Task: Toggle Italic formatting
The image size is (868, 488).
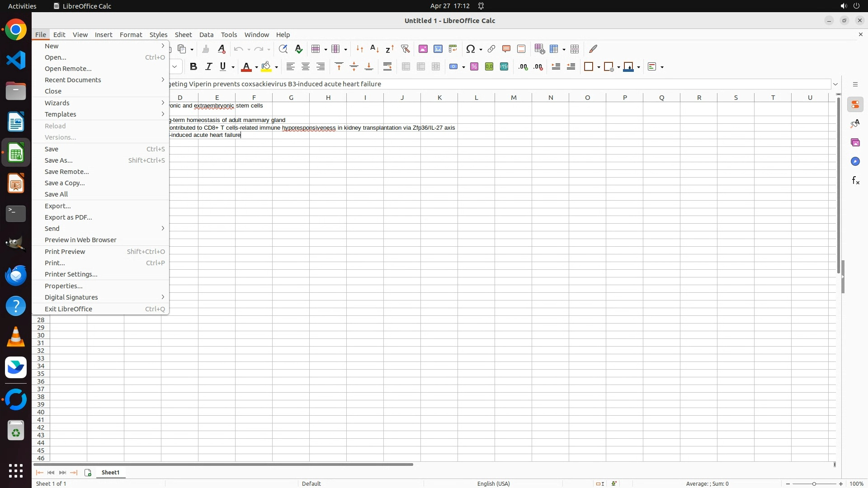Action: [x=208, y=67]
